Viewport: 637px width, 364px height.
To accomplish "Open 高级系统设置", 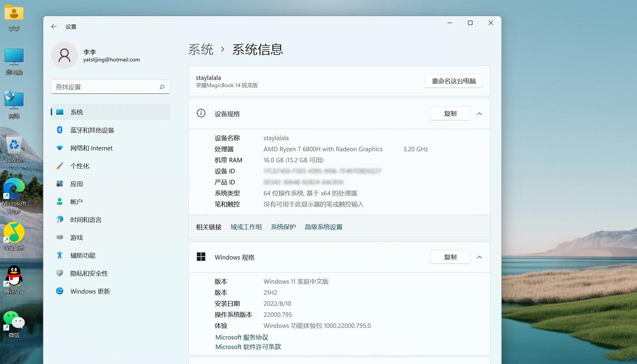I will pos(323,226).
